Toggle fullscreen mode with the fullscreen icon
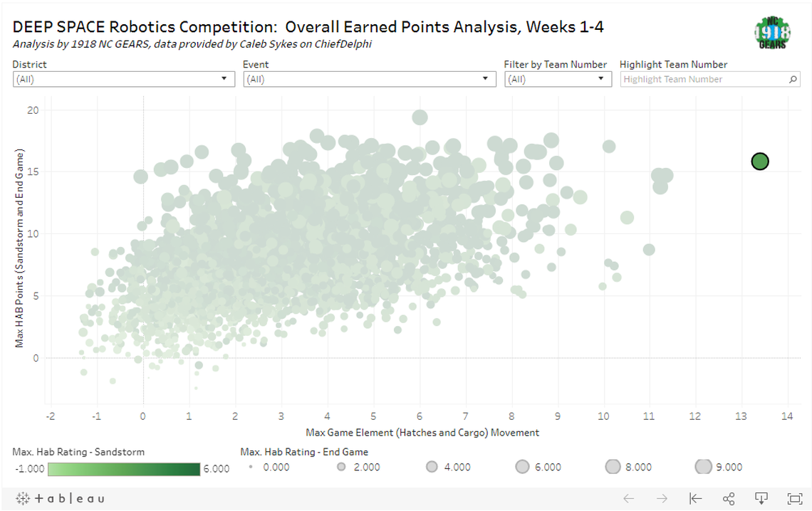Image resolution: width=812 pixels, height=511 pixels. click(793, 499)
